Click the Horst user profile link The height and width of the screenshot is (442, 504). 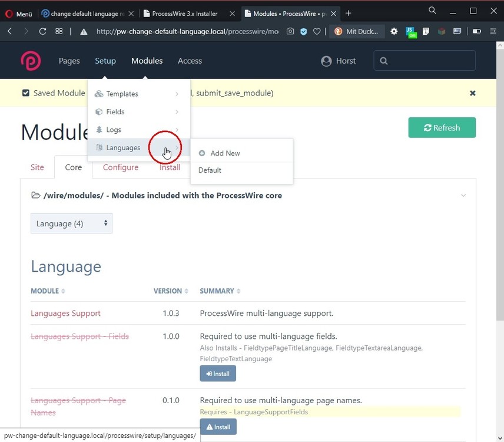[x=338, y=61]
